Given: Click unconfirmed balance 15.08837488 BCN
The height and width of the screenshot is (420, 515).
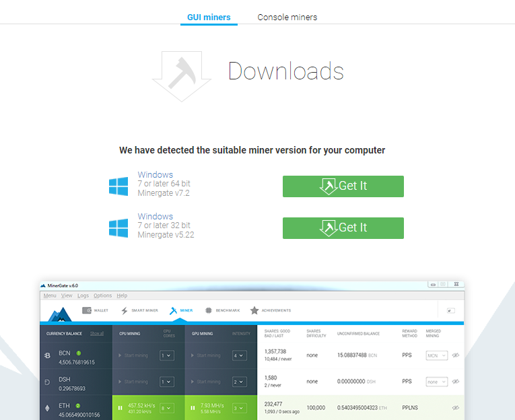Looking at the screenshot, I should [357, 355].
